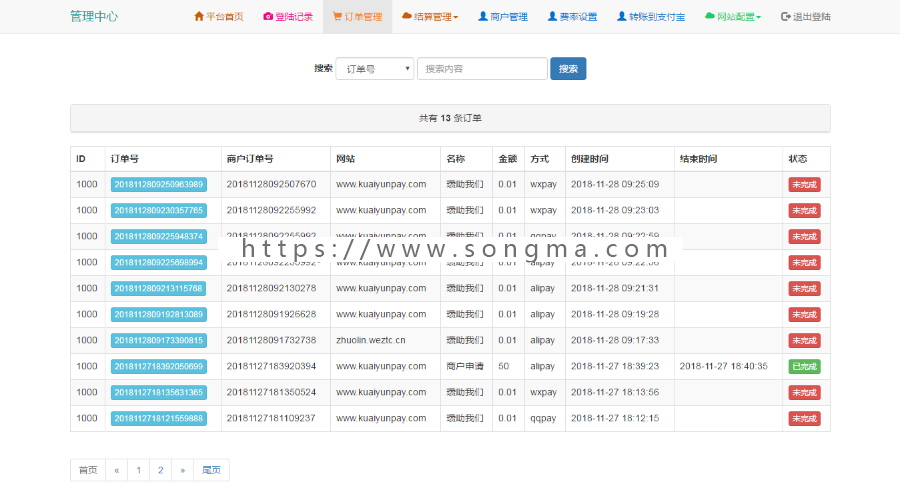
Task: Select page 1 in pagination
Action: click(138, 470)
